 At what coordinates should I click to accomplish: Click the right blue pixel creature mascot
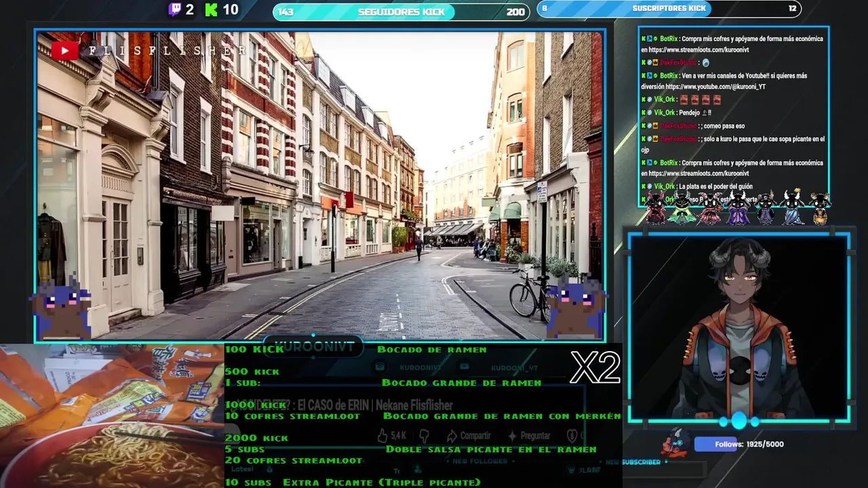(x=576, y=308)
